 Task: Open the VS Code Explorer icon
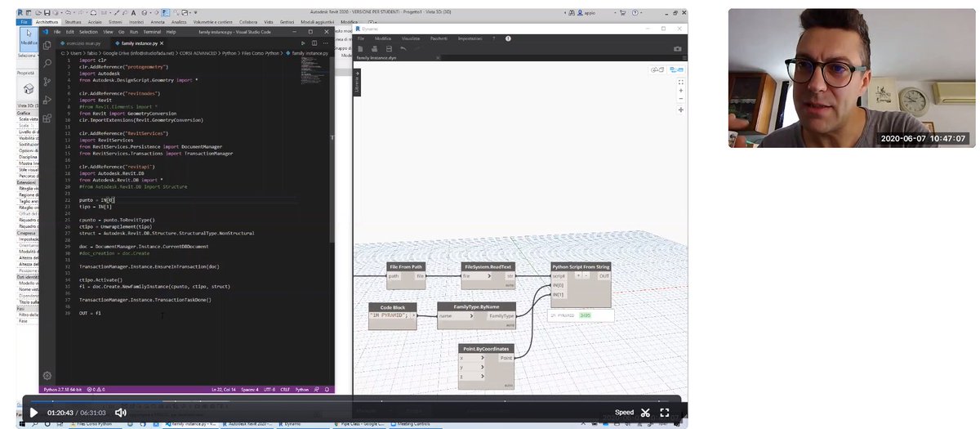click(47, 45)
